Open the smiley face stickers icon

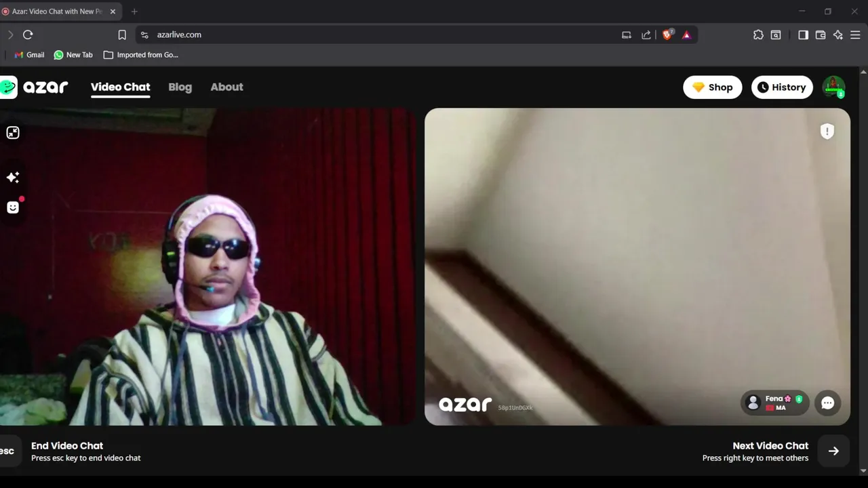(x=13, y=207)
